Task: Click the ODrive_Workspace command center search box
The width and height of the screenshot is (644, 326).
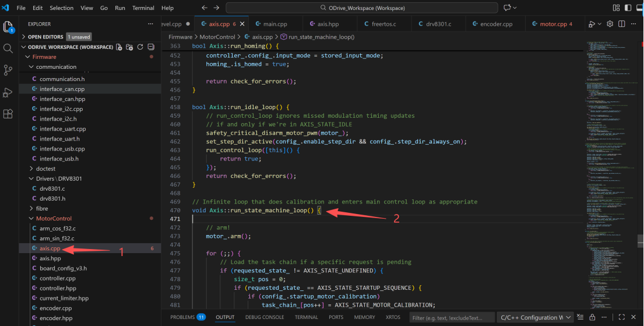Action: click(362, 8)
